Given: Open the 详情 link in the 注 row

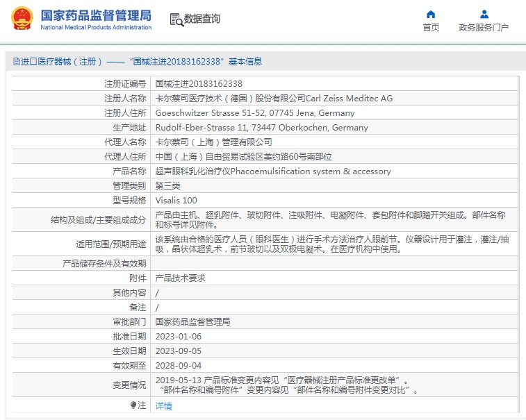Looking at the screenshot, I should pos(163,405).
